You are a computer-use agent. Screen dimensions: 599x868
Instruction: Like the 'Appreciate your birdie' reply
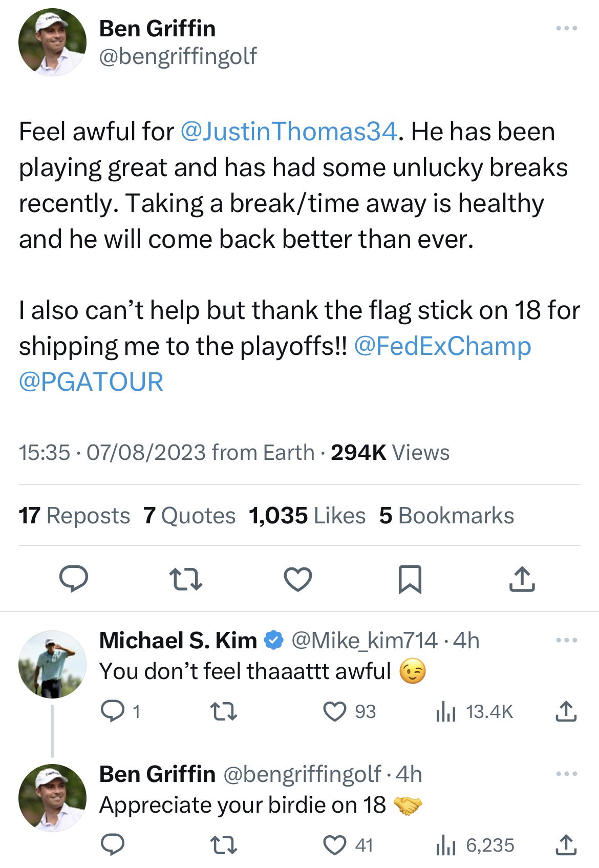[335, 845]
